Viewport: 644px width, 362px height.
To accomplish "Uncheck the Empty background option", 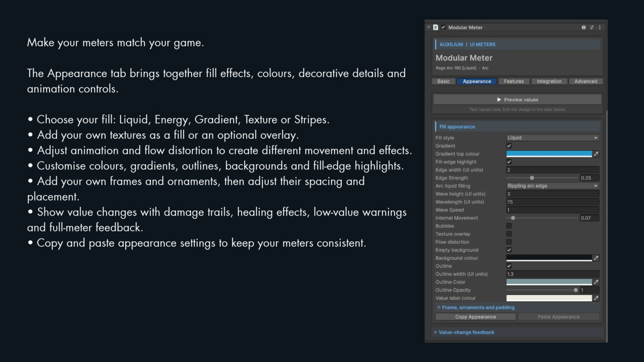I will (x=509, y=250).
